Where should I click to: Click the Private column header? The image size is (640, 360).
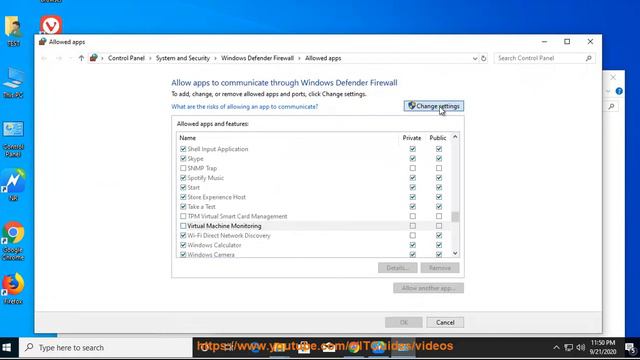click(x=412, y=138)
